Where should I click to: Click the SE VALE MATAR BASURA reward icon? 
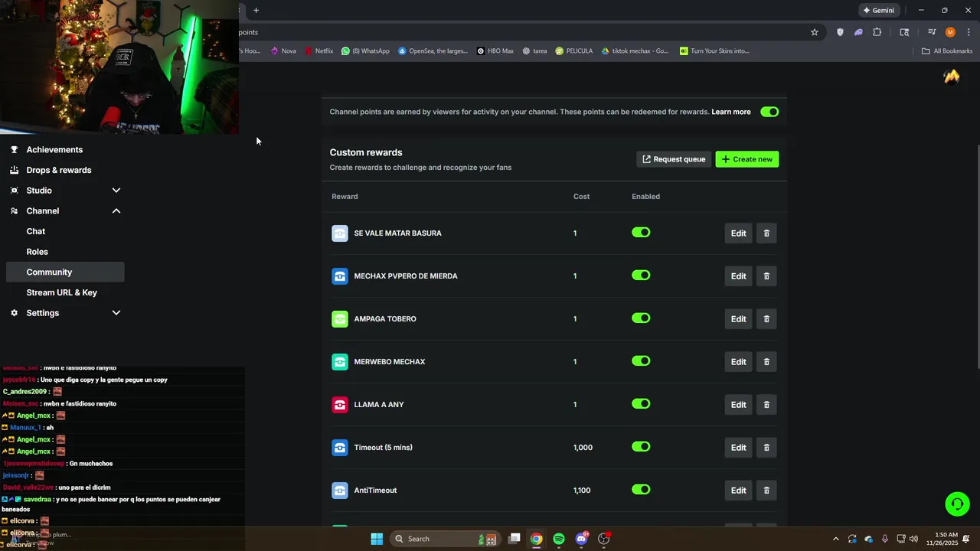(x=340, y=233)
